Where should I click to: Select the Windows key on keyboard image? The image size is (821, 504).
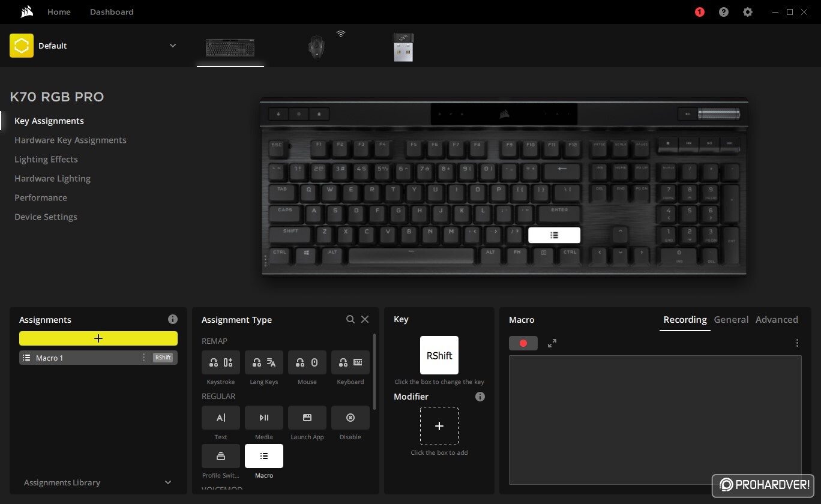[306, 256]
